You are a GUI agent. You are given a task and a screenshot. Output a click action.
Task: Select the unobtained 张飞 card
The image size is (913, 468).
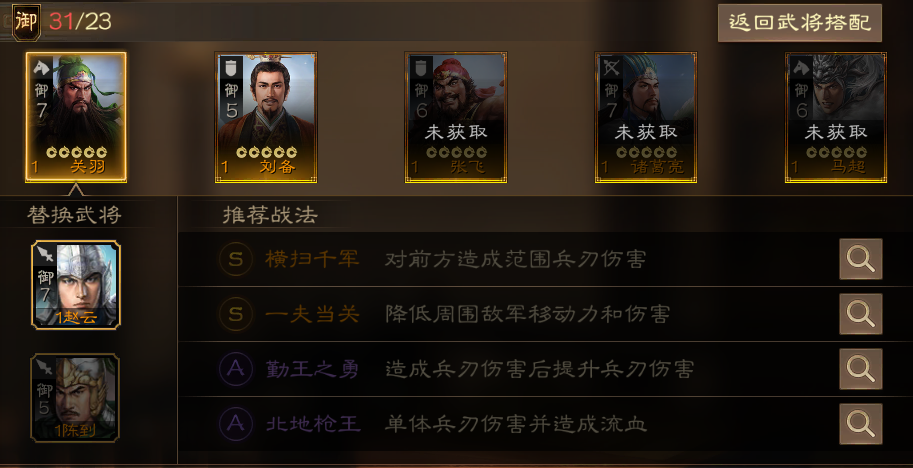click(456, 117)
